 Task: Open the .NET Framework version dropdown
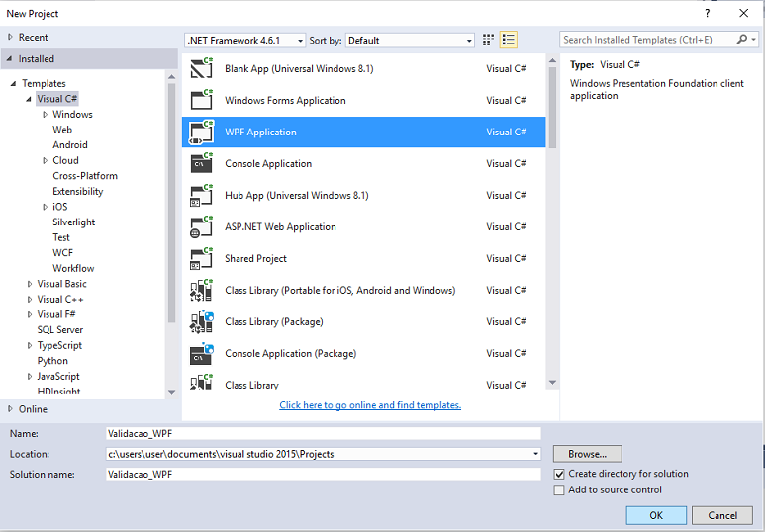click(245, 41)
